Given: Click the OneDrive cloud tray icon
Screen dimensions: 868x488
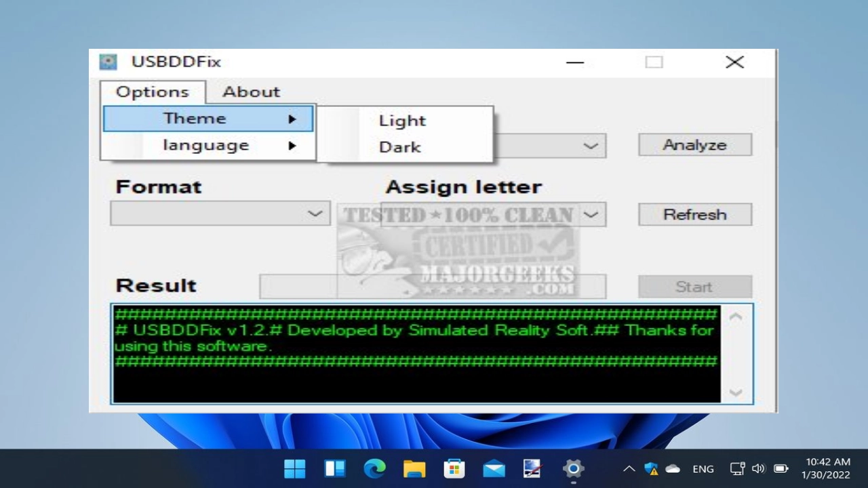Looking at the screenshot, I should click(x=673, y=468).
